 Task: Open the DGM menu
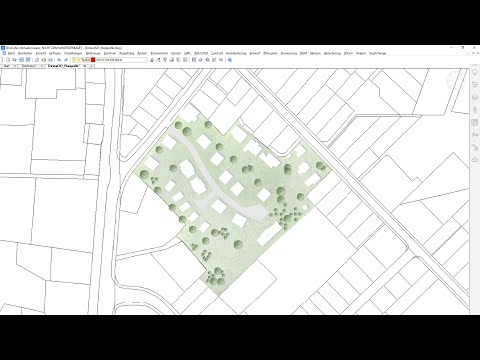[303, 53]
